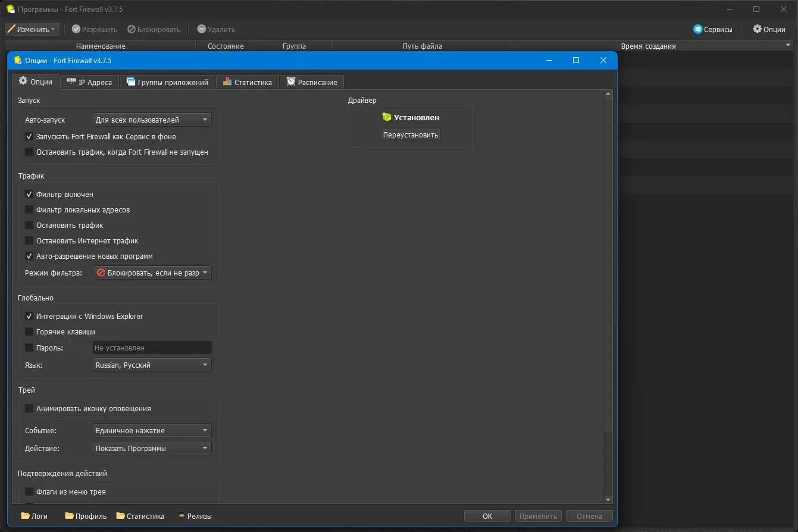
Task: Click the options panel vertical scrollbar
Action: pos(608,265)
